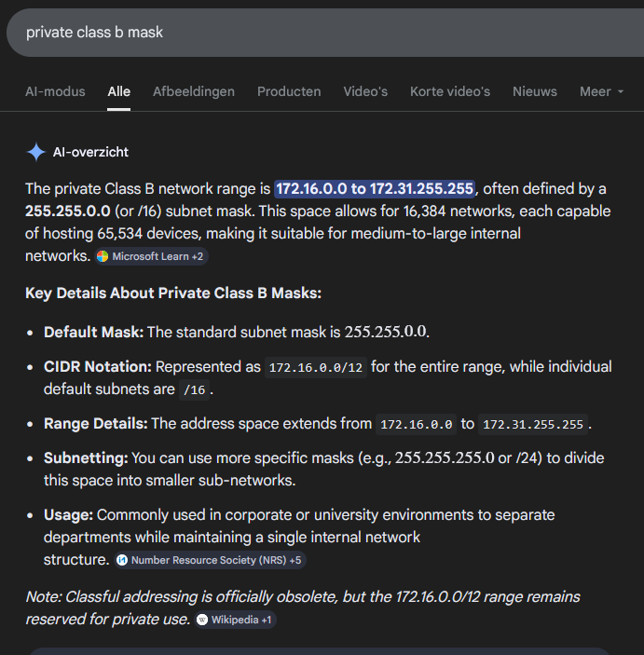Click '65,534 devices' in the first paragraph
Screen dimensions: 644x655
[149, 234]
